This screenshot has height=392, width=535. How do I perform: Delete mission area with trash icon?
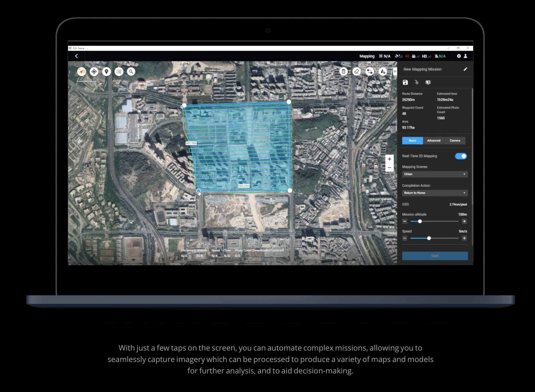343,71
